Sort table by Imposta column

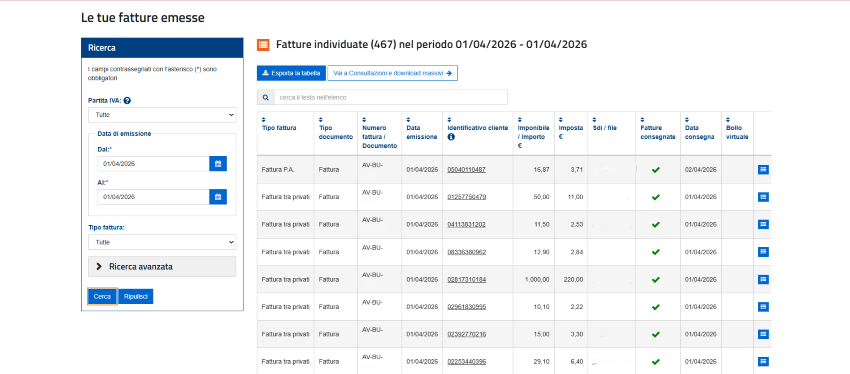(562, 119)
